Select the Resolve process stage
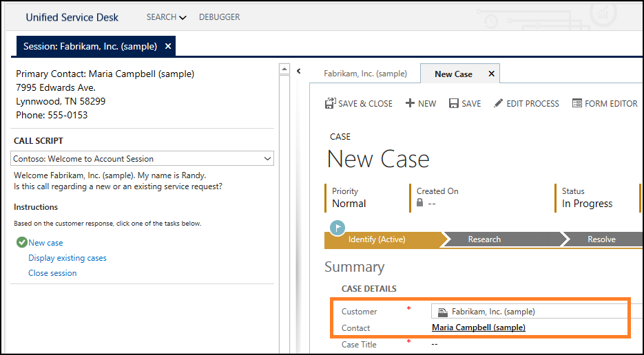Viewport: 644px width, 355px height. tap(602, 239)
